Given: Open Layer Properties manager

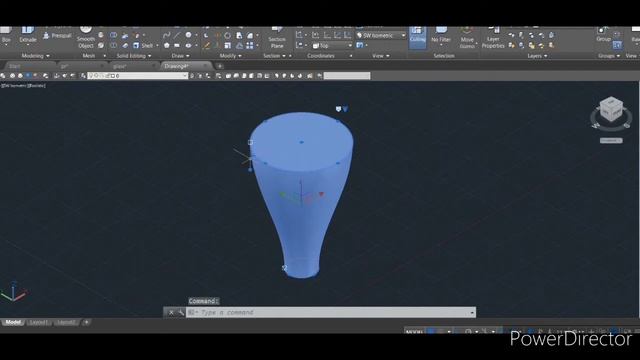Looking at the screenshot, I should (x=493, y=38).
